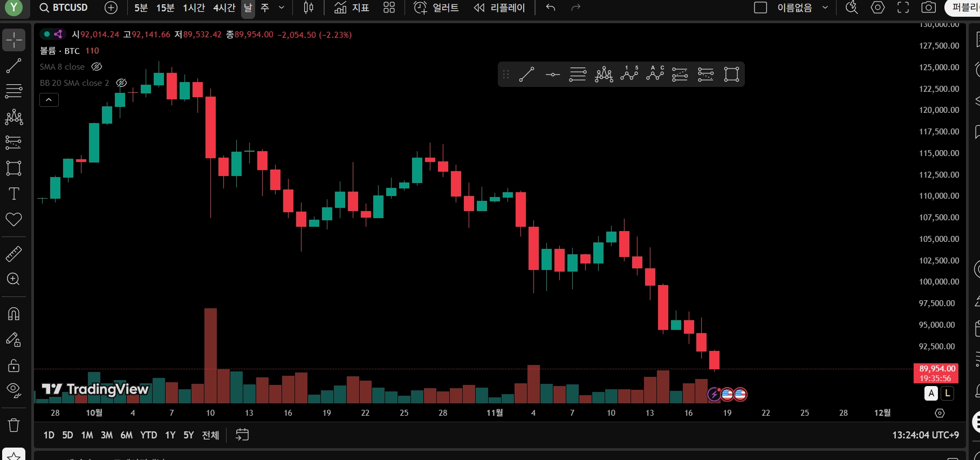
Task: Select the 주 weekly interval
Action: [265, 8]
